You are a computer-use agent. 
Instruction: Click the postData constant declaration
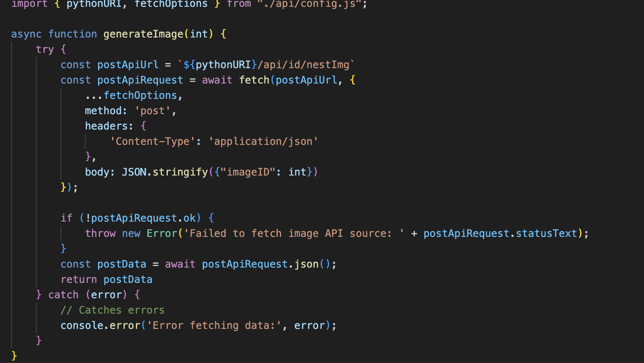pyautogui.click(x=122, y=264)
